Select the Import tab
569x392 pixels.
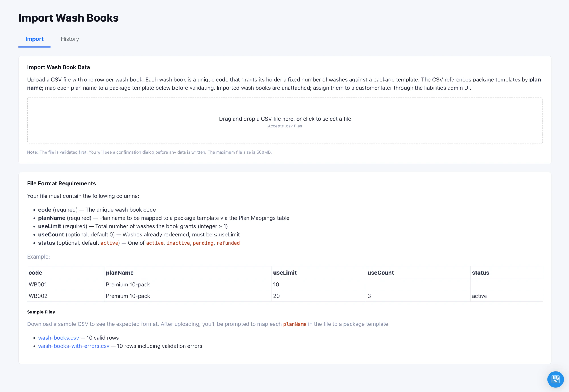[x=34, y=39]
